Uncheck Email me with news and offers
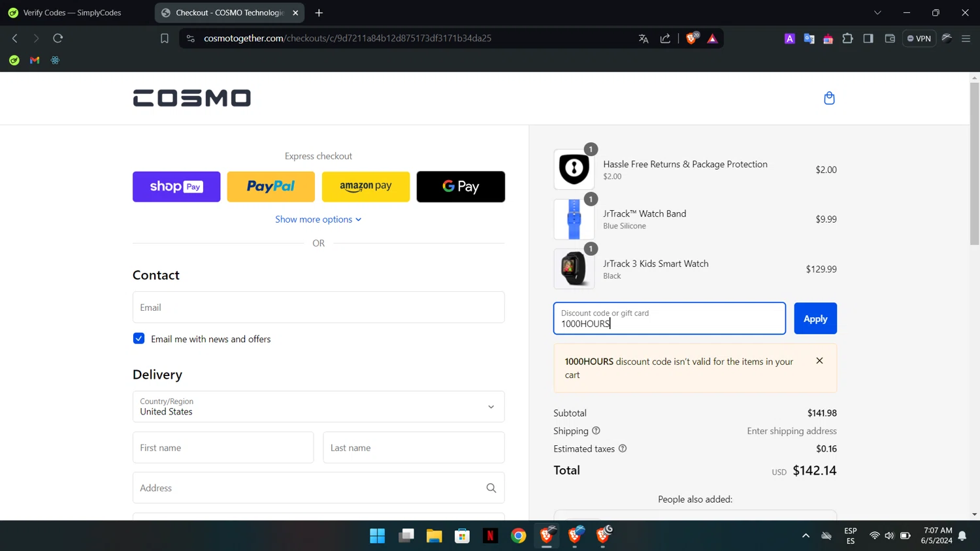Image resolution: width=980 pixels, height=551 pixels. [x=139, y=338]
